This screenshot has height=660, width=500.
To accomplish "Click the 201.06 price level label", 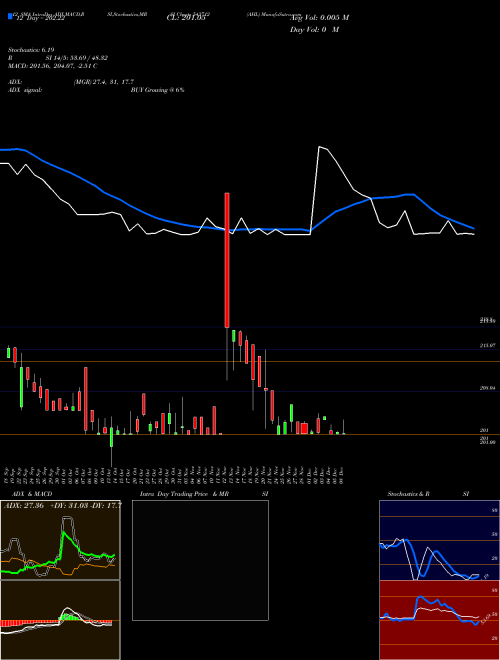I will click(488, 442).
